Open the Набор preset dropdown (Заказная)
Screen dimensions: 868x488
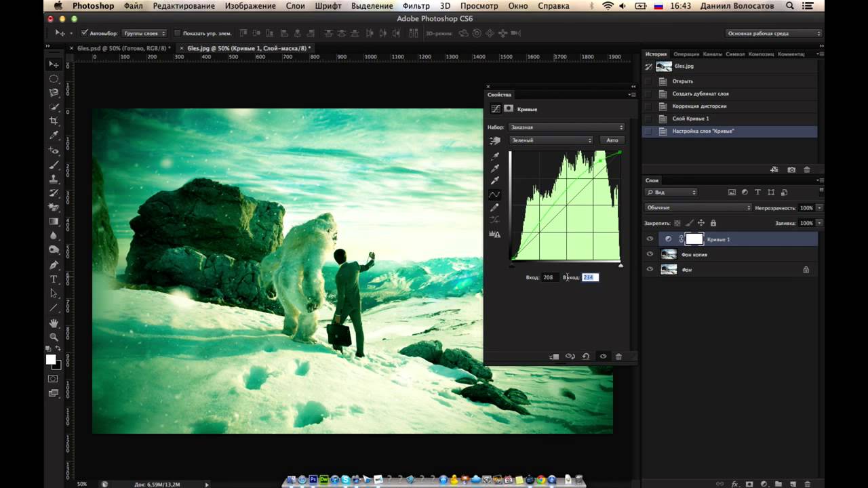(x=566, y=127)
